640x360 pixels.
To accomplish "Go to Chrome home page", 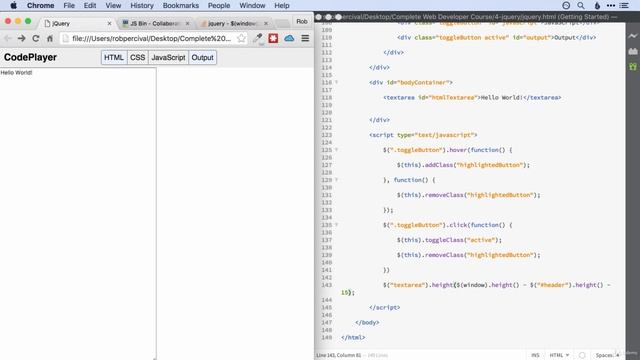I will pyautogui.click(x=50, y=38).
